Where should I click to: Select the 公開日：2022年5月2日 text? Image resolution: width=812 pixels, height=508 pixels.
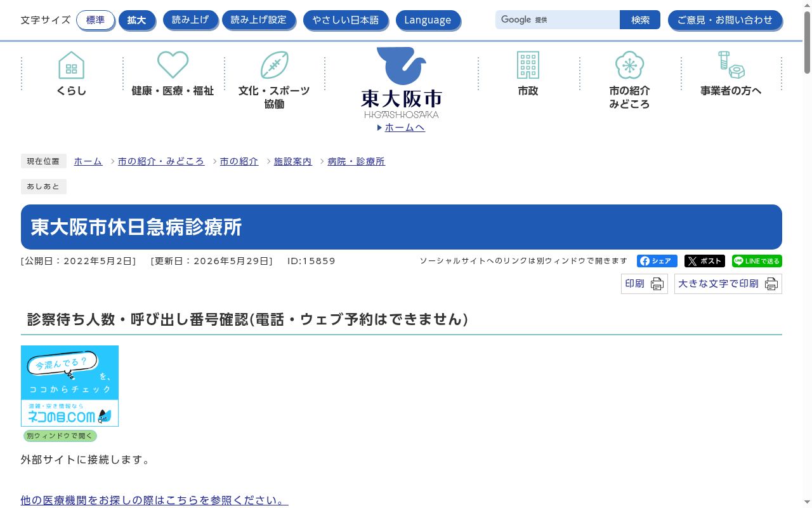click(x=78, y=261)
